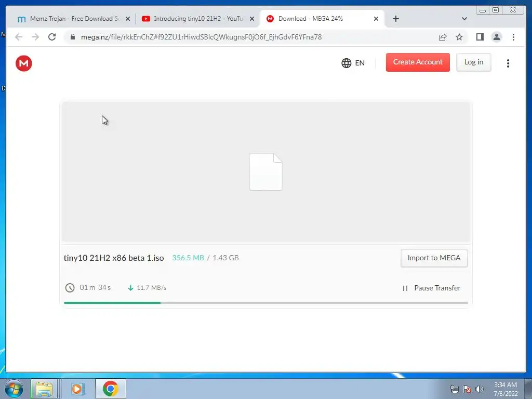Open the MEGA page three-dot menu
Image resolution: width=532 pixels, height=399 pixels.
pyautogui.click(x=508, y=63)
